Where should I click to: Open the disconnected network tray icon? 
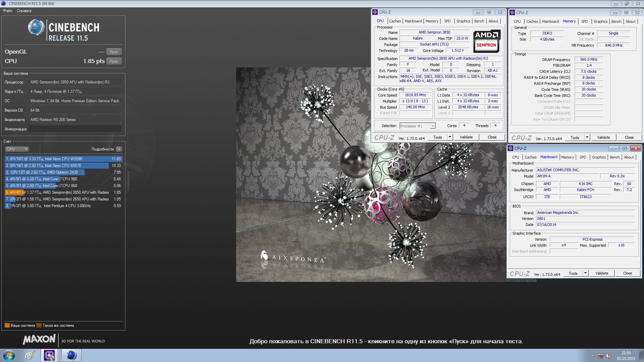click(x=600, y=356)
